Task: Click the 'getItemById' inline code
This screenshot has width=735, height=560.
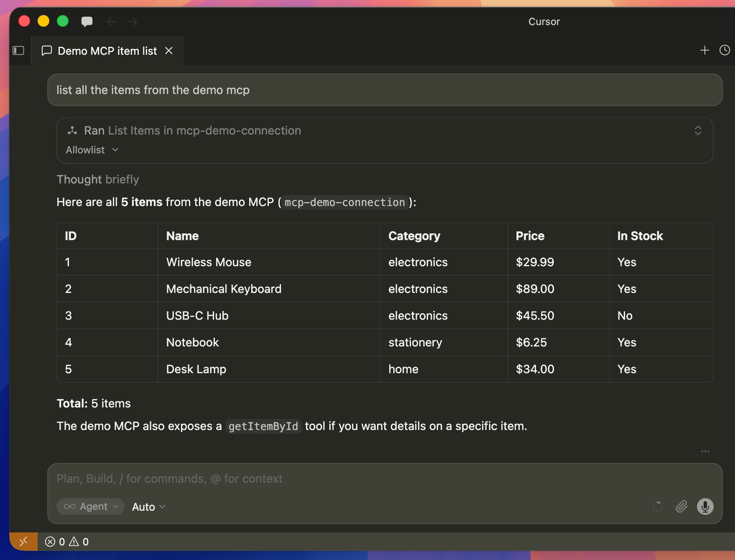Action: [263, 426]
